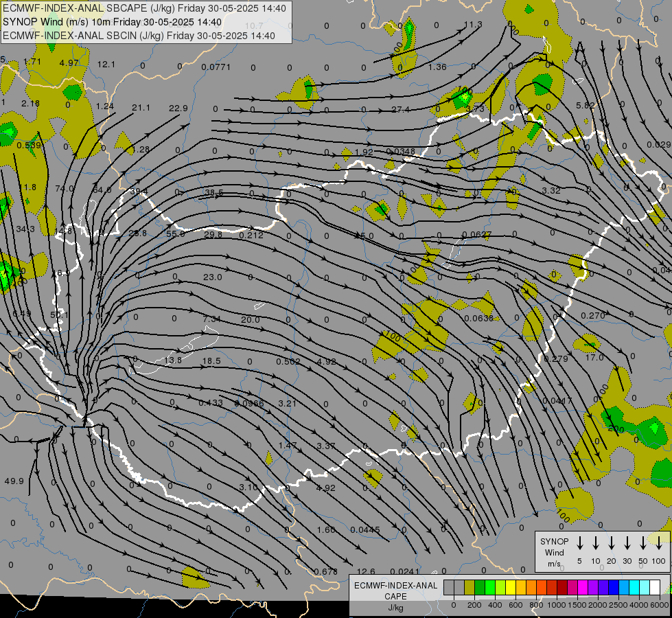Pick the bright magenta CAPE legend swatch
This screenshot has height=618, width=672.
click(x=583, y=587)
